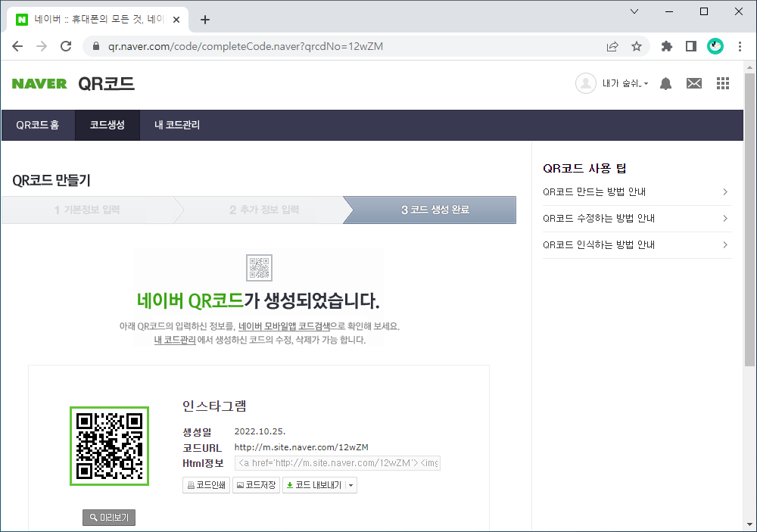Reload the page with the refresh icon

pos(66,46)
